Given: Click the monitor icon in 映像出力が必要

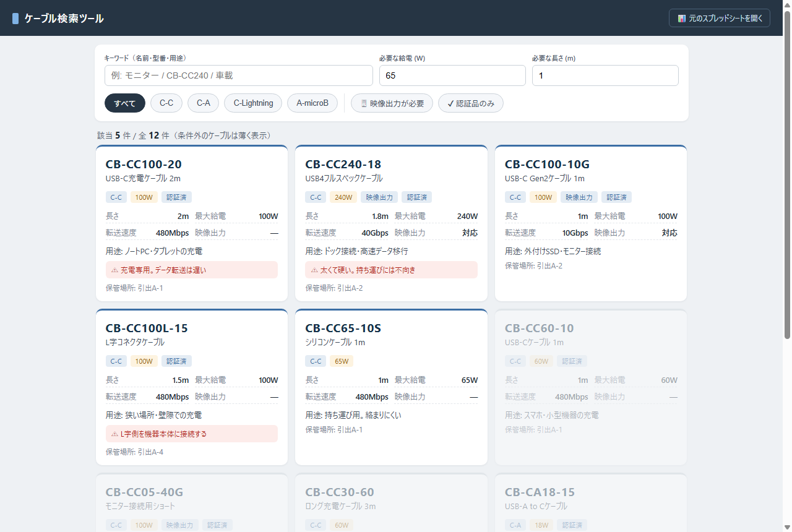Looking at the screenshot, I should click(364, 103).
